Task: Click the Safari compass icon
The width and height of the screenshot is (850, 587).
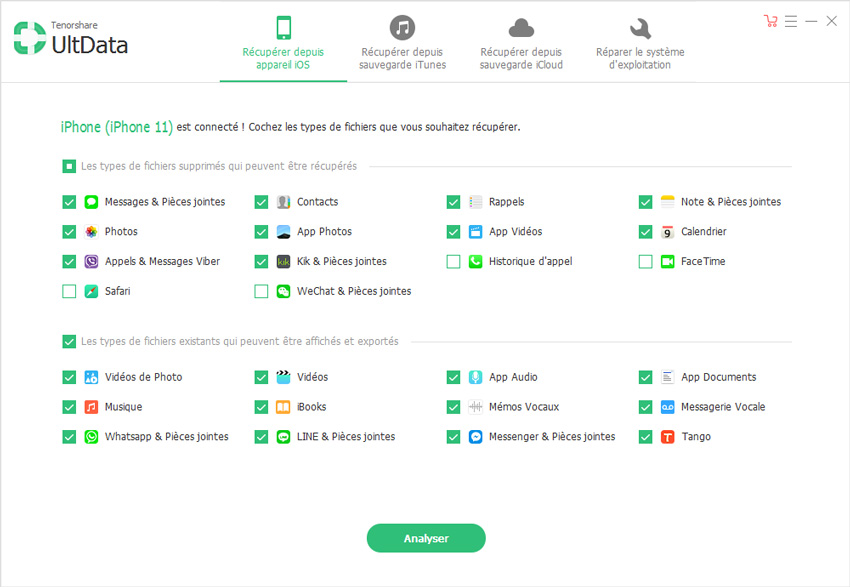Action: (x=91, y=292)
